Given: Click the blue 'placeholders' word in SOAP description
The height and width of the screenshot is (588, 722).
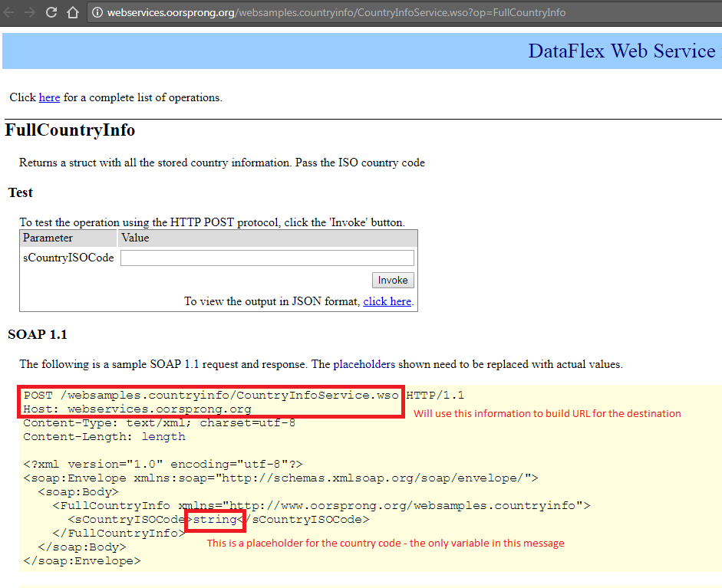Looking at the screenshot, I should pyautogui.click(x=364, y=364).
